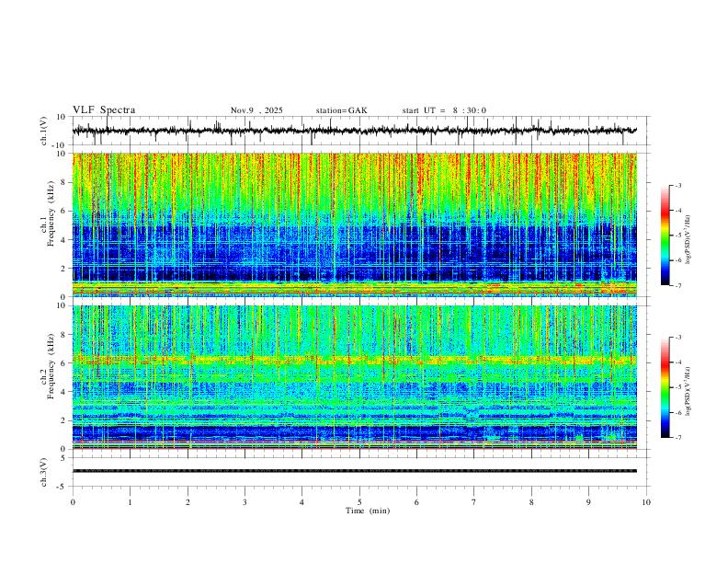
Task: Click the ch.3 flat black signal trace
Action: click(x=355, y=471)
